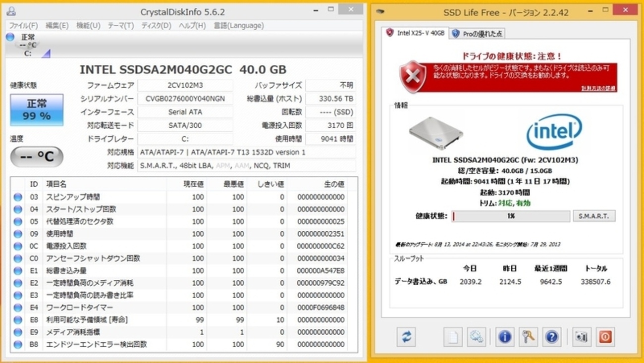Click the status dot for ID 03 row
Image resolution: width=644 pixels, height=363 pixels.
tap(18, 197)
